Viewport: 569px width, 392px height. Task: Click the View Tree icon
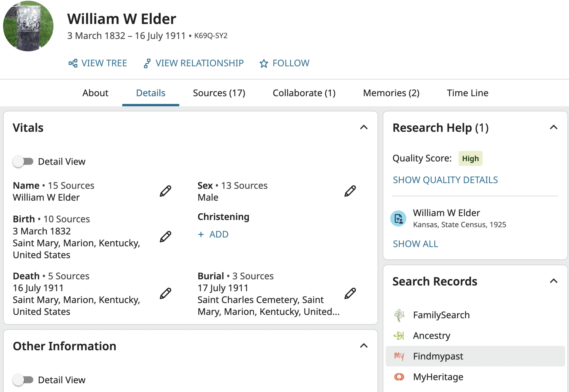(x=73, y=63)
